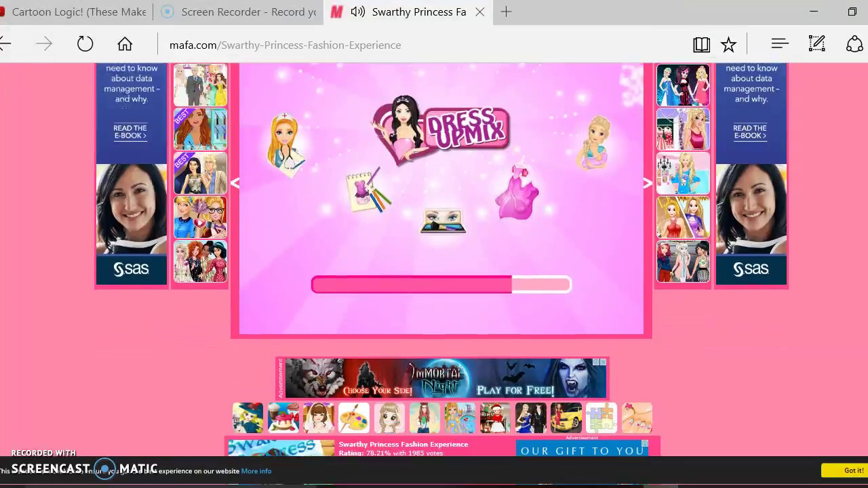This screenshot has width=868, height=488.
Task: Click the left arrow beside game area
Action: (235, 183)
